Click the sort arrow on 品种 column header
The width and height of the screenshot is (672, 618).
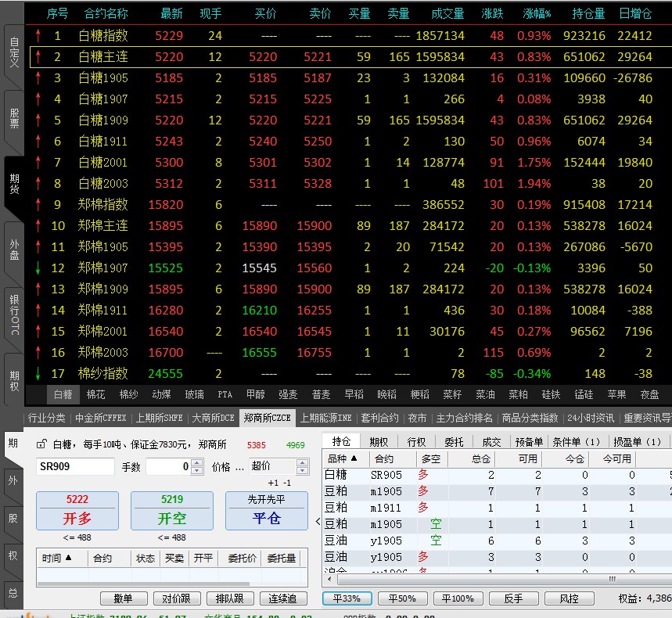point(354,458)
